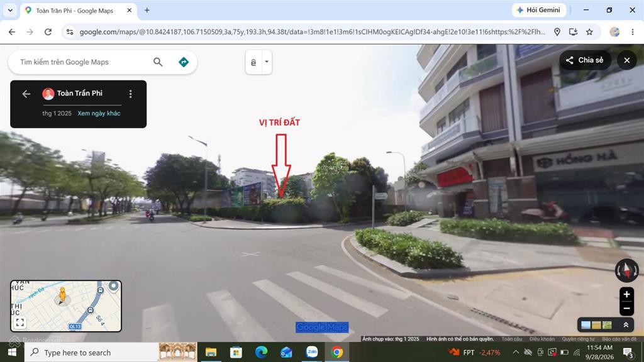The width and height of the screenshot is (644, 362).
Task: Click the Điều khoản footer link
Action: pyautogui.click(x=541, y=339)
